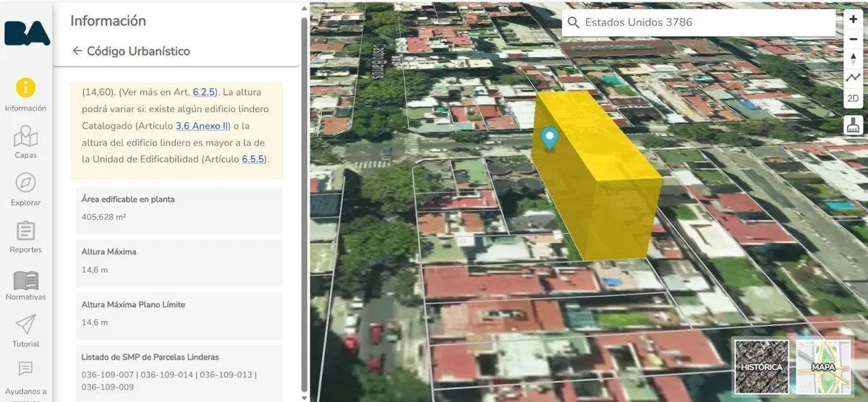This screenshot has height=402, width=868.
Task: Open the Capas layers icon
Action: [x=25, y=142]
